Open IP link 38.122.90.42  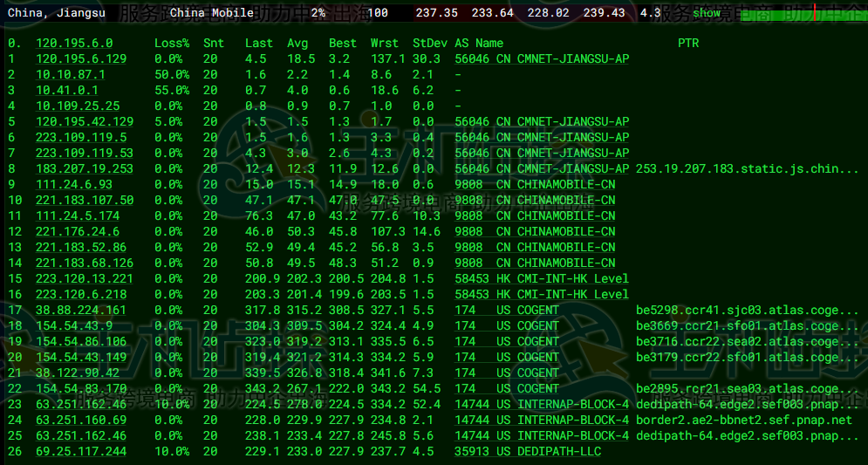pos(78,373)
